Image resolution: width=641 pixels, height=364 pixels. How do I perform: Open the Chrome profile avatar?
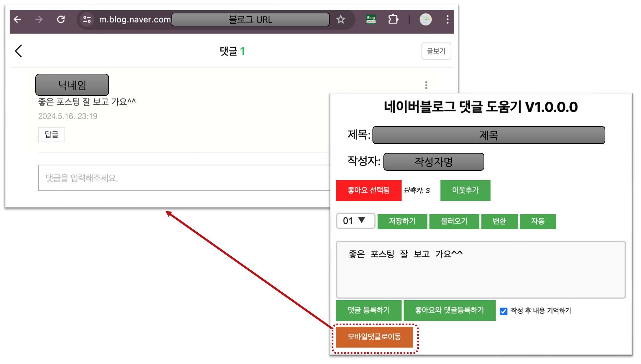coord(426,20)
